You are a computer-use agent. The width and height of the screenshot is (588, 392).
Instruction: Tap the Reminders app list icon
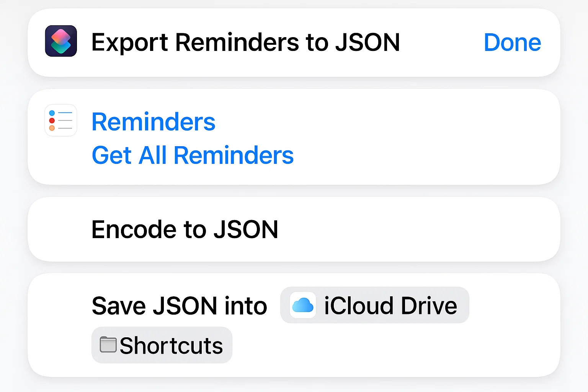click(61, 121)
